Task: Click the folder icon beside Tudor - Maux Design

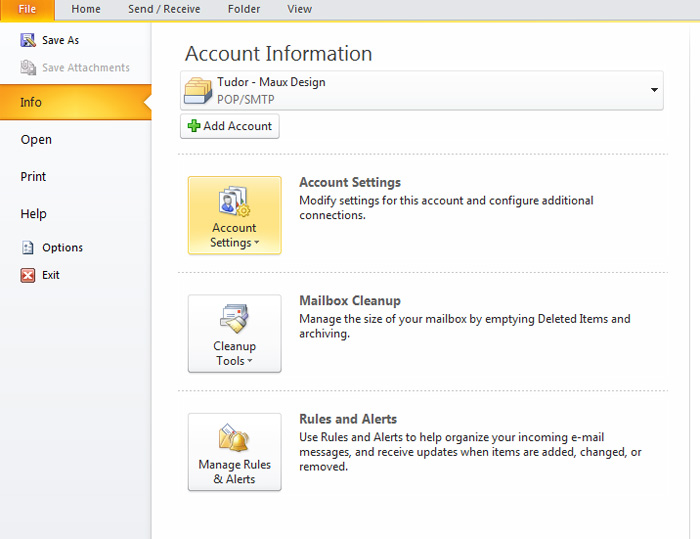Action: coord(198,91)
